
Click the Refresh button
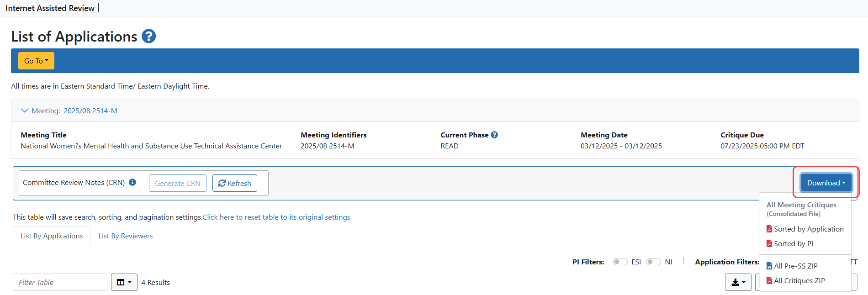[x=235, y=183]
